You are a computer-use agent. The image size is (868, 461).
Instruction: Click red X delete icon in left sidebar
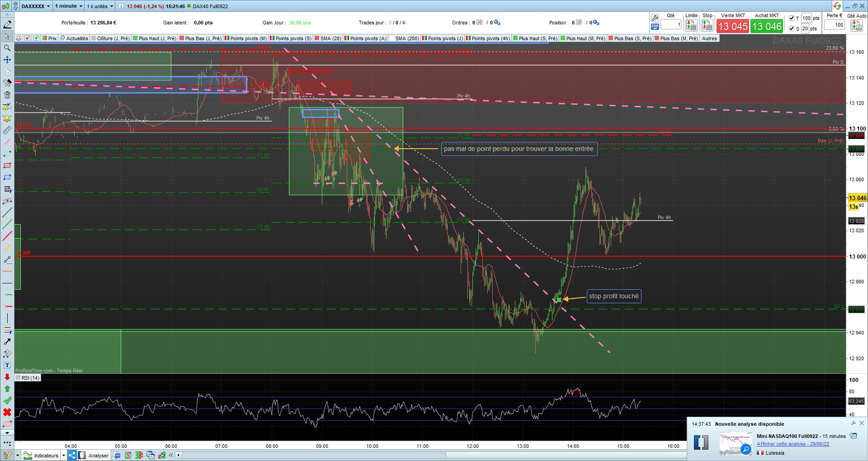[7, 412]
